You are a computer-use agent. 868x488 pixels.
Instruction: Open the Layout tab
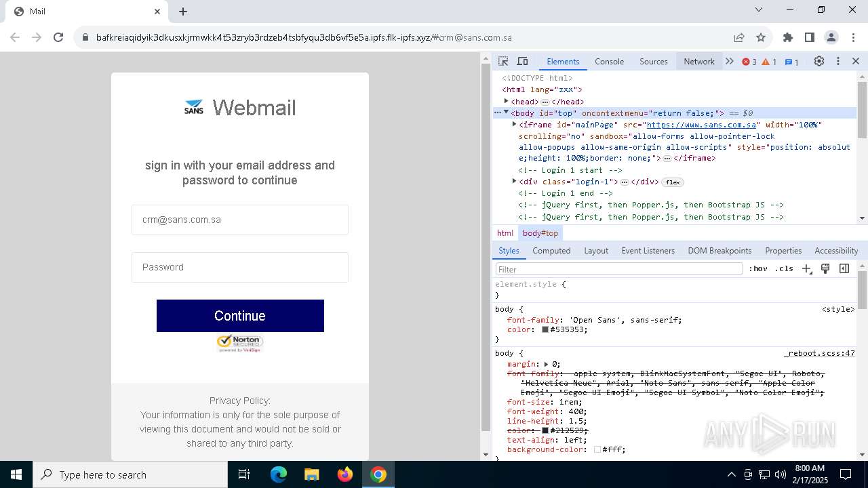tap(596, 250)
